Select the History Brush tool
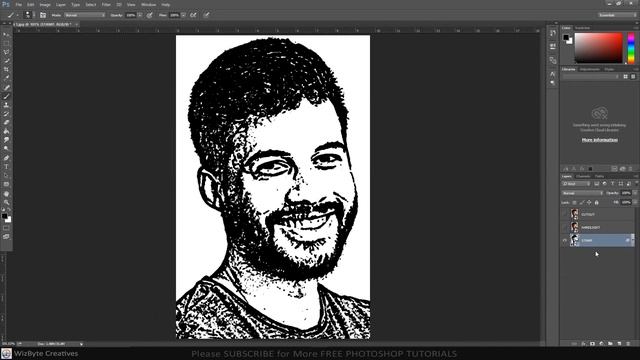The image size is (640, 360). [x=6, y=114]
